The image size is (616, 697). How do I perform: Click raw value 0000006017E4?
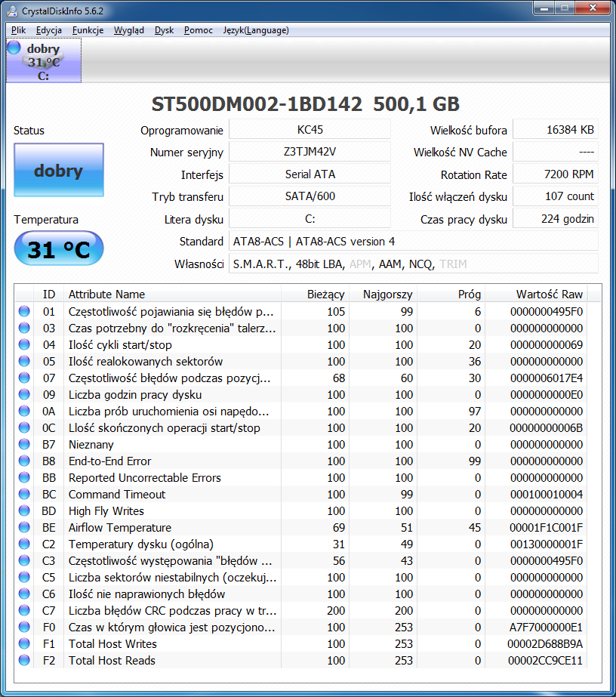pos(547,378)
